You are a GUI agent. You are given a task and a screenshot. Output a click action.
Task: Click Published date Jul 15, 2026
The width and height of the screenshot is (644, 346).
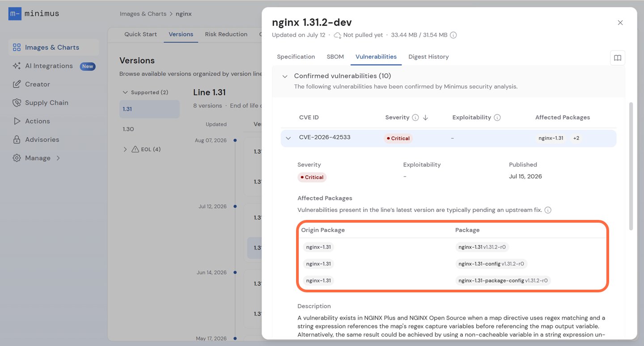pos(525,176)
